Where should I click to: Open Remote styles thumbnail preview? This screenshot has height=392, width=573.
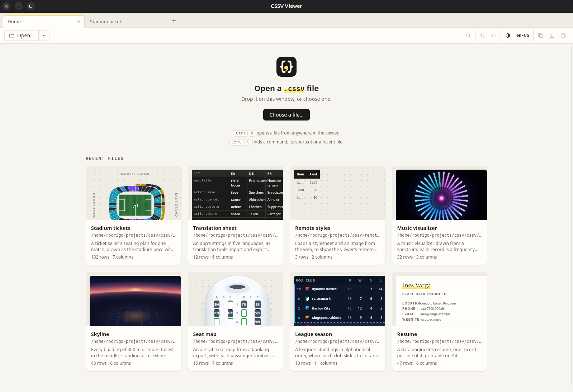pyautogui.click(x=337, y=193)
